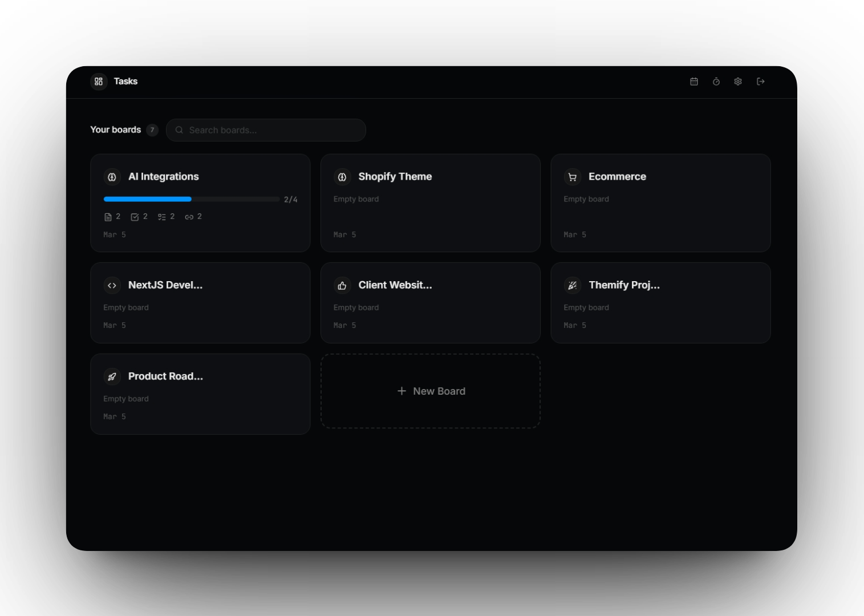Click the logout icon in header

click(760, 82)
